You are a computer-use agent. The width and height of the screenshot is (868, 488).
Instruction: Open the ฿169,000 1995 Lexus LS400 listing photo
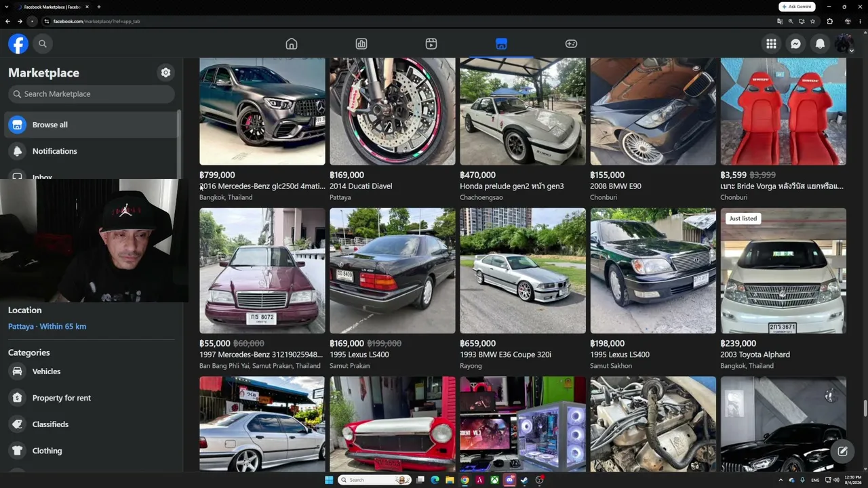pyautogui.click(x=393, y=271)
